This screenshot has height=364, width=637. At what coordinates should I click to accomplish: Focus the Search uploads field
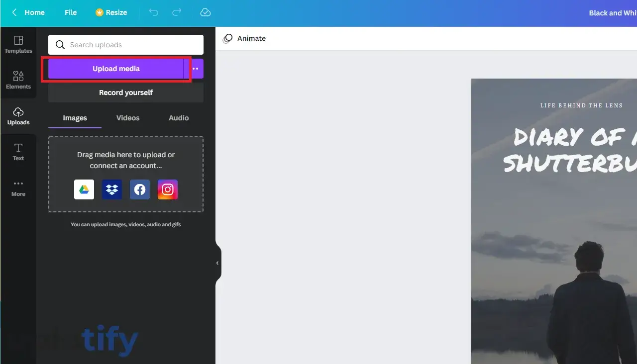pos(126,45)
